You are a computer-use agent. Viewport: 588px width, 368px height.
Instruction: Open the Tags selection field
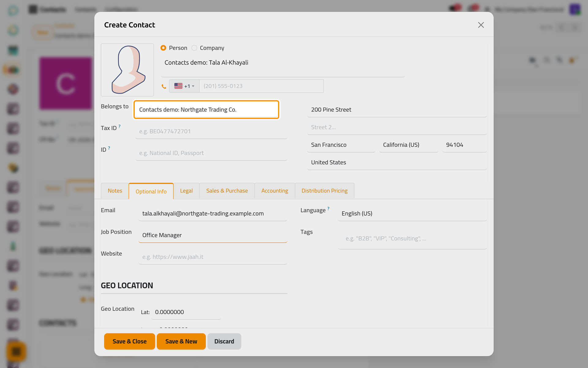point(412,239)
